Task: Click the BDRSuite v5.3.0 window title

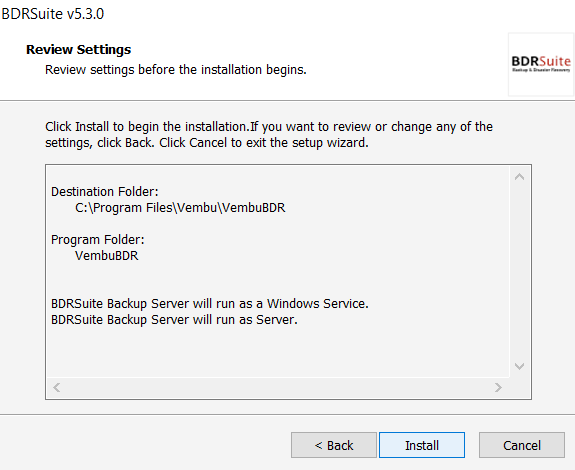Action: pyautogui.click(x=52, y=14)
